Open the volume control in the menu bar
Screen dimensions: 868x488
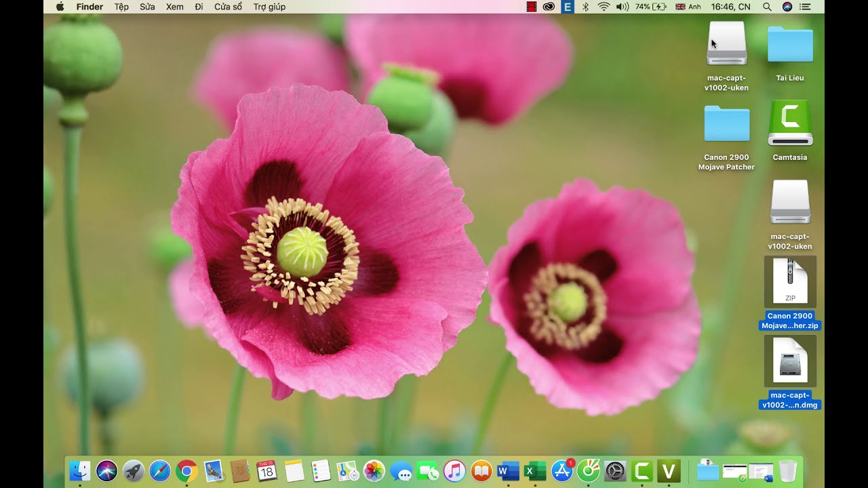click(x=622, y=7)
